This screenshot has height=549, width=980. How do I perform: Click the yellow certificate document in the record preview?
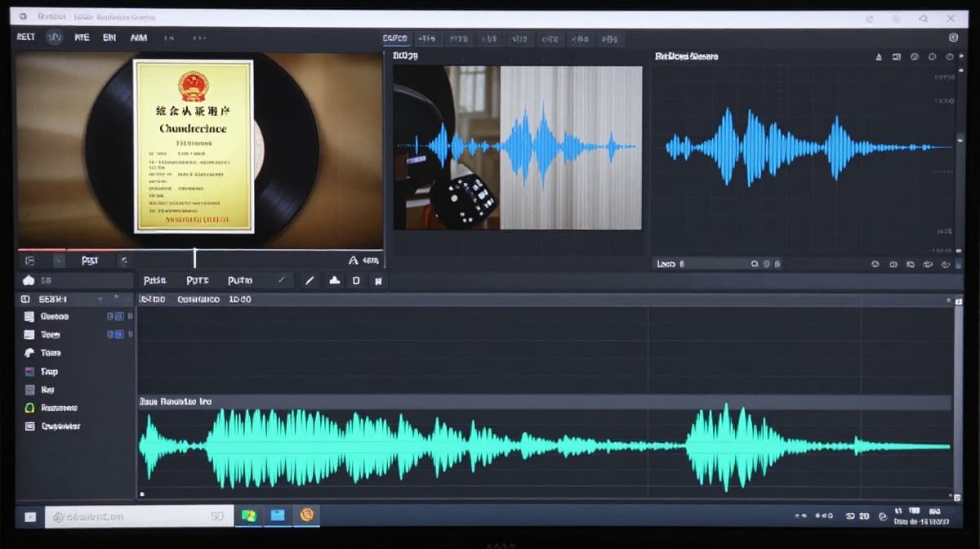click(194, 145)
